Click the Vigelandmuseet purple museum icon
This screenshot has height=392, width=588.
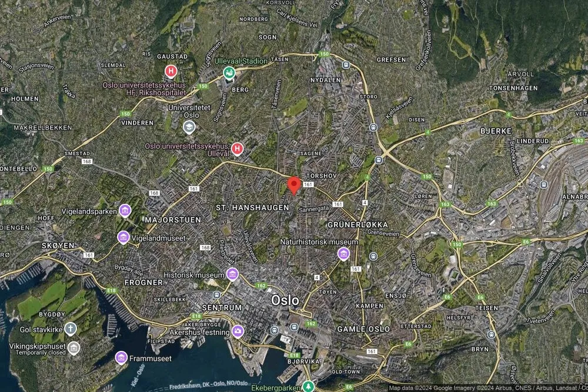(x=123, y=237)
